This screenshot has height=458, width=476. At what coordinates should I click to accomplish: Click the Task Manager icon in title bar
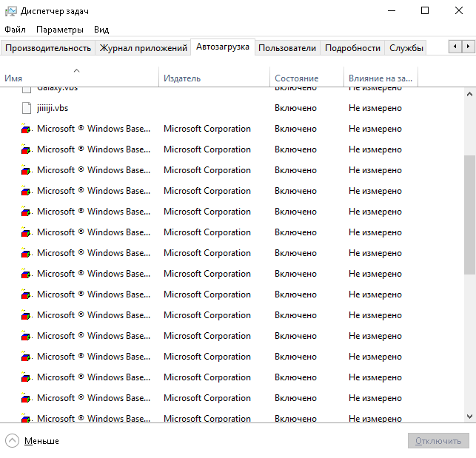(x=10, y=10)
